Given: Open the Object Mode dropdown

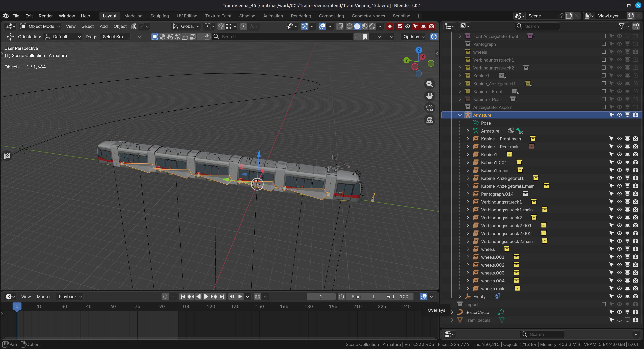Looking at the screenshot, I should click(x=40, y=26).
